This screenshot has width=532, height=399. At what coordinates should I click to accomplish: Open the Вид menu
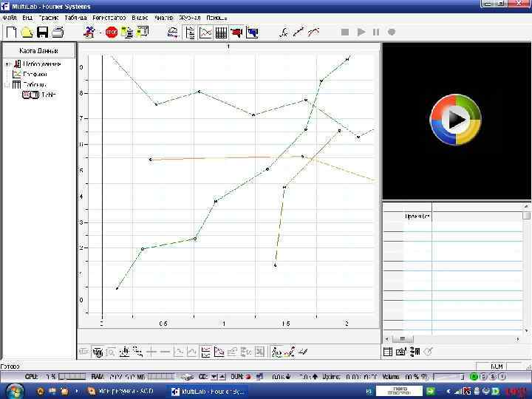point(27,18)
